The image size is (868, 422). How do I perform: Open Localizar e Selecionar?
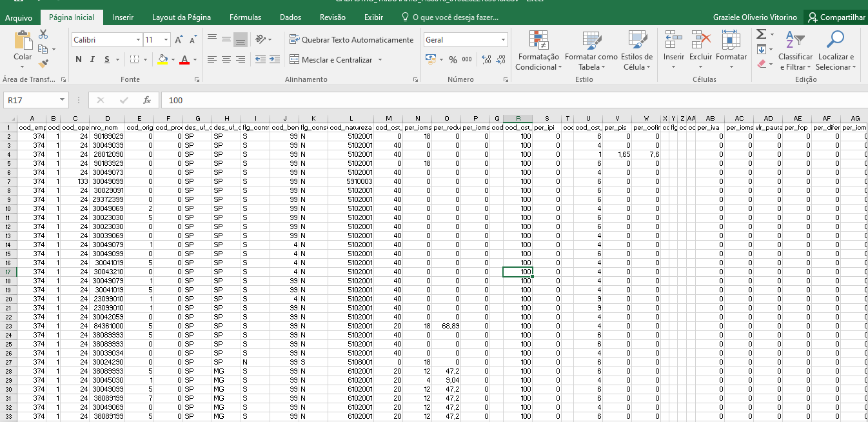tap(835, 50)
